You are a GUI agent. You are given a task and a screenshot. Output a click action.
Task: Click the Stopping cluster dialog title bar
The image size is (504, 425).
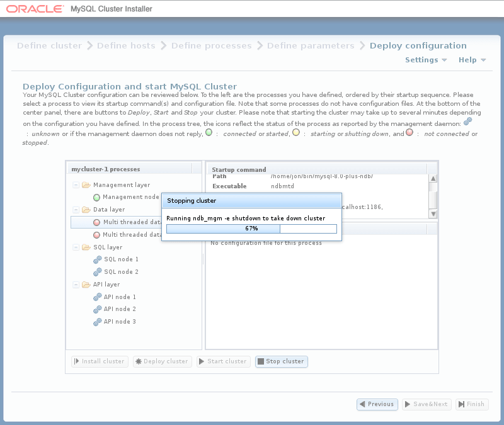[251, 200]
